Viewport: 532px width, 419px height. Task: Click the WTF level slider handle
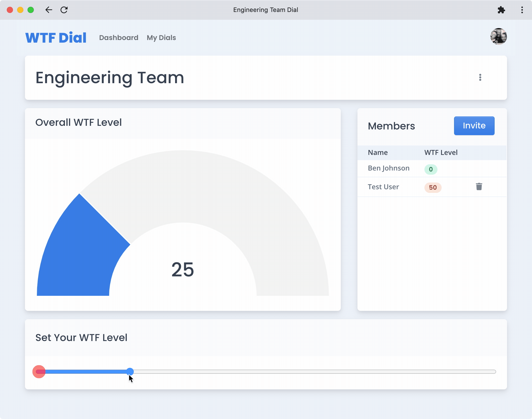pos(130,371)
